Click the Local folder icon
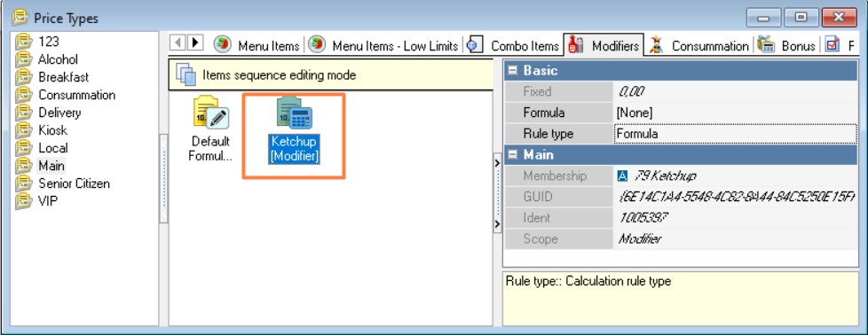This screenshot has width=868, height=335. pos(24,148)
